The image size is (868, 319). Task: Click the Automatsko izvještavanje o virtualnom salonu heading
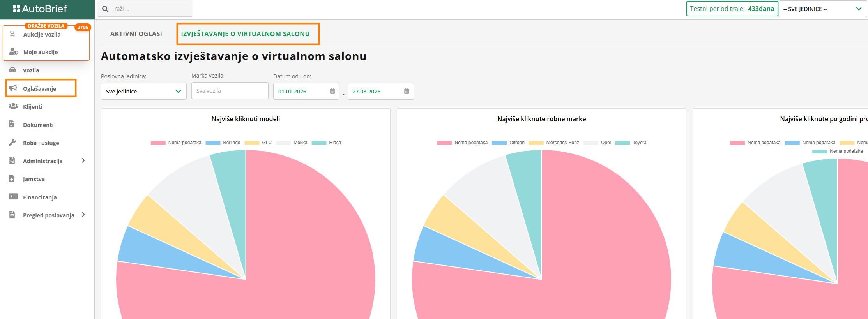[x=233, y=56]
